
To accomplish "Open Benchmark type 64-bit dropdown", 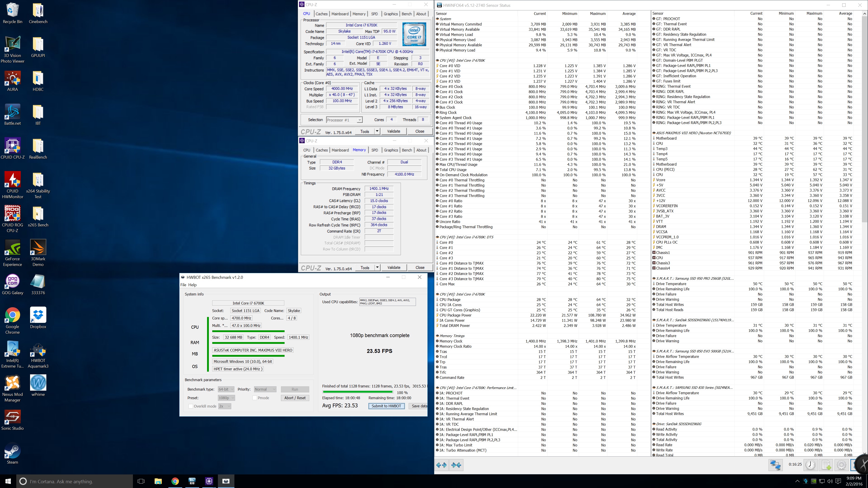I will (x=226, y=389).
